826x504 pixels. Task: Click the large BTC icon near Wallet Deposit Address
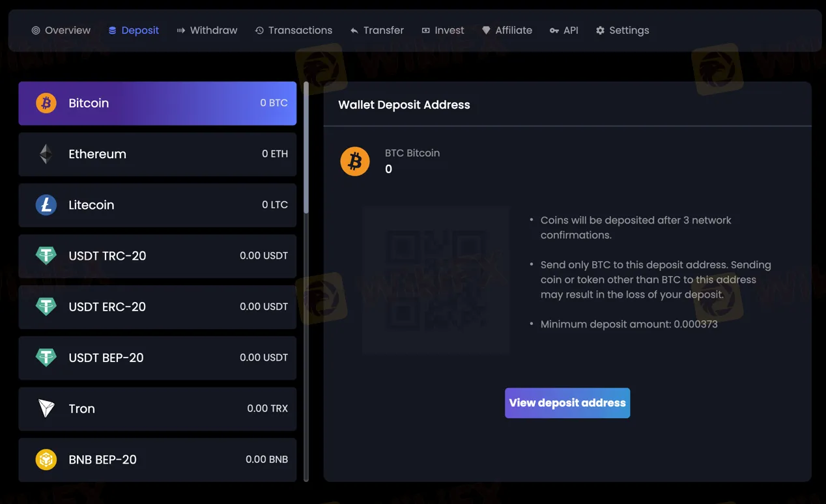point(355,161)
